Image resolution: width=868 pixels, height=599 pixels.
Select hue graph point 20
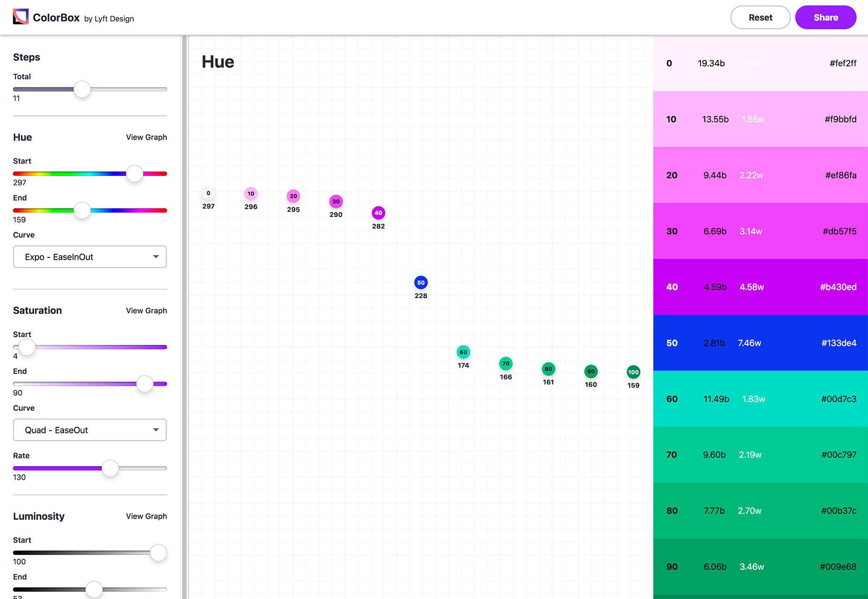(x=293, y=196)
